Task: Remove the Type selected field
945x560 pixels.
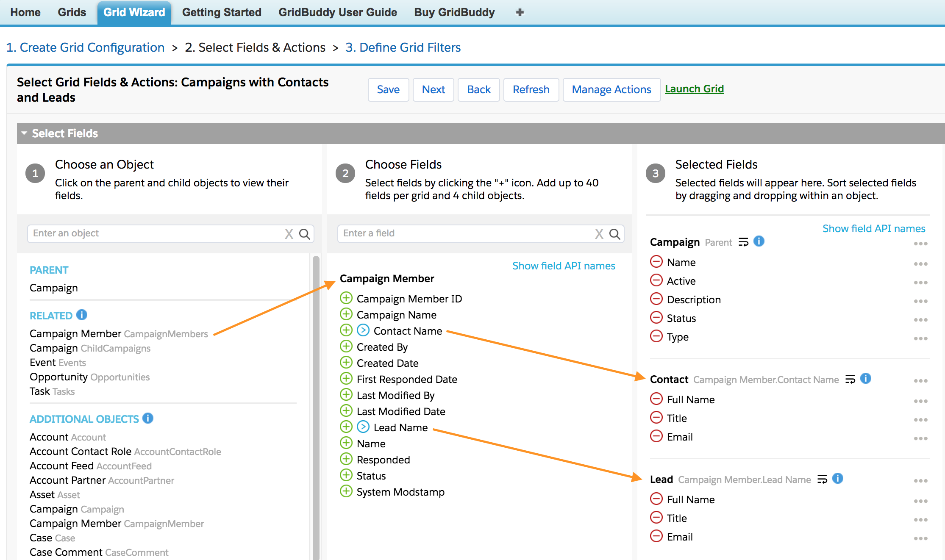Action: coord(656,336)
